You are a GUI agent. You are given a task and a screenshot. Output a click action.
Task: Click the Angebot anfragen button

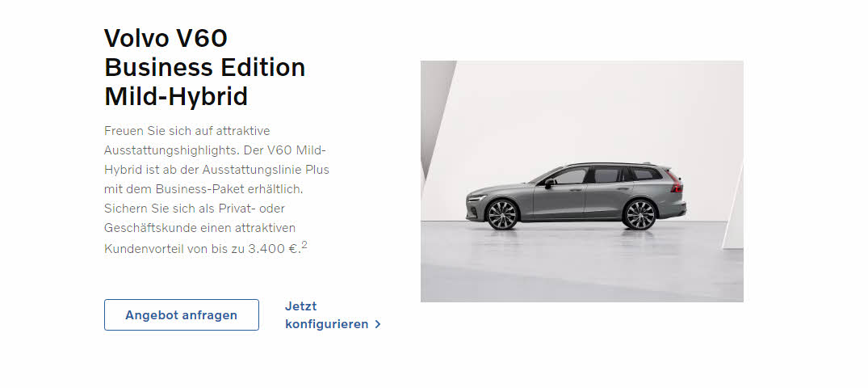click(182, 314)
